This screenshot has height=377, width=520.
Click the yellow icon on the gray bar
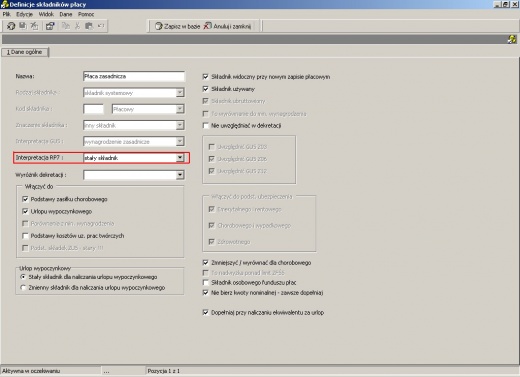(x=512, y=39)
